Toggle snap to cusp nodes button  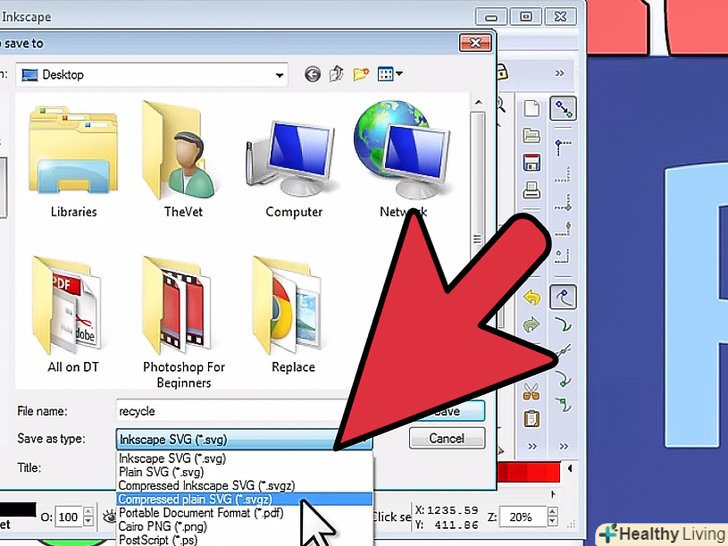(x=563, y=378)
